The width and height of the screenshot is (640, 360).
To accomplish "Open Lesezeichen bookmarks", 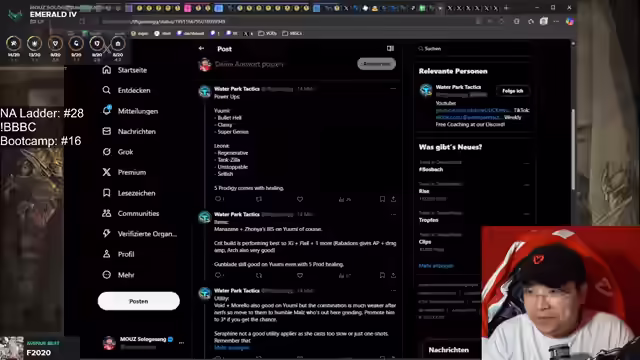I will pyautogui.click(x=129, y=193).
